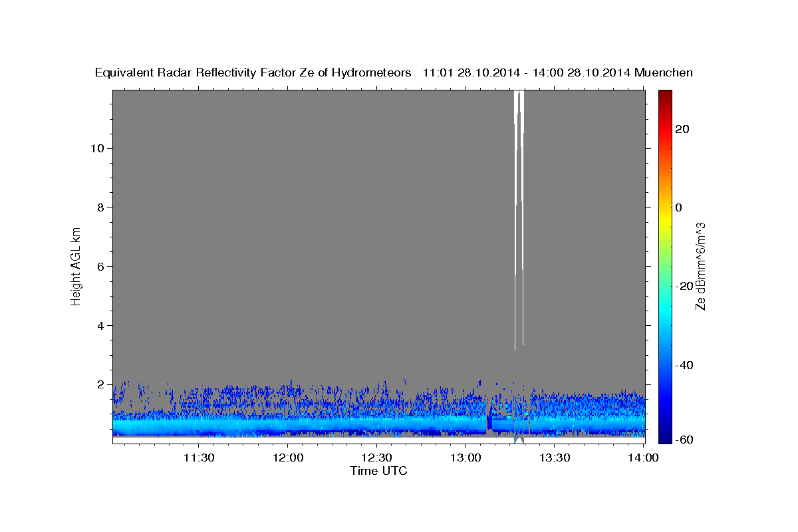This screenshot has width=798, height=532.
Task: Click the colorbar value label -60
Action: pyautogui.click(x=685, y=440)
